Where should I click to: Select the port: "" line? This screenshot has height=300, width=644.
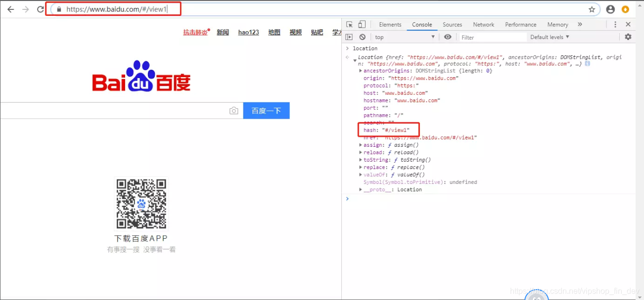376,108
